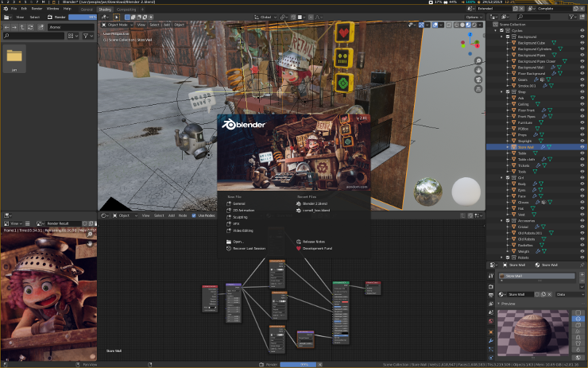This screenshot has height=368, width=588.
Task: Enable rendered viewport shading mode
Action: coord(474,25)
